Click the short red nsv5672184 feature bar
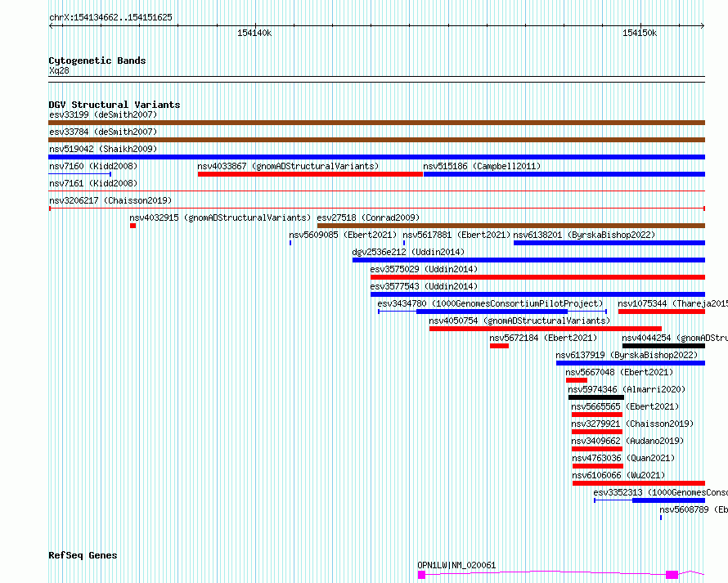 499,346
